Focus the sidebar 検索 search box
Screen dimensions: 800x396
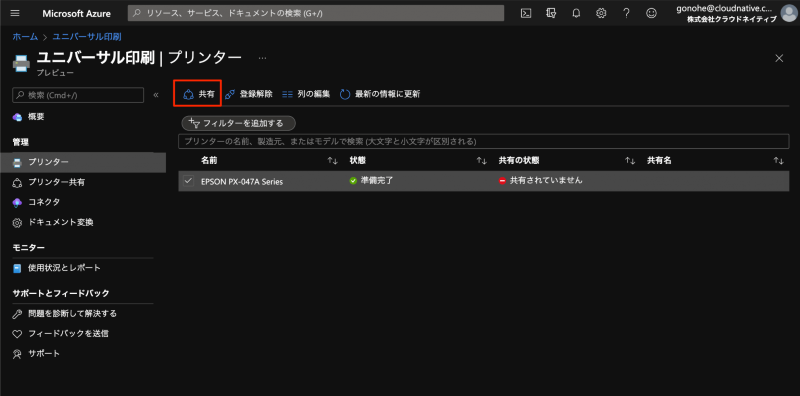pyautogui.click(x=78, y=95)
